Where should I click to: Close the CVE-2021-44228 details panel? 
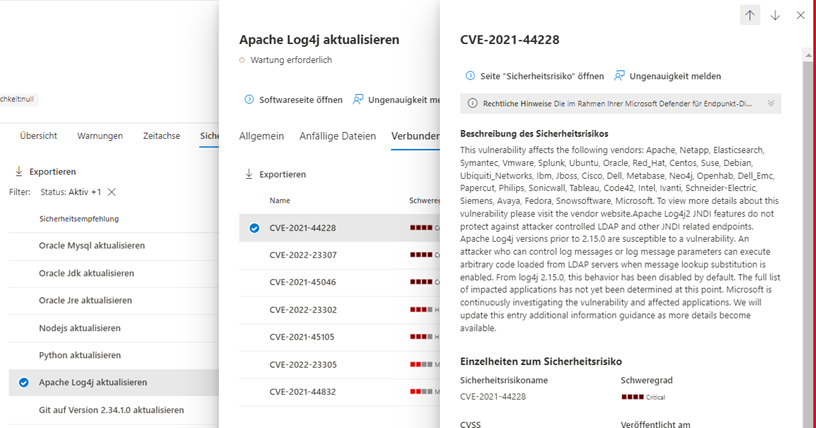click(x=800, y=16)
